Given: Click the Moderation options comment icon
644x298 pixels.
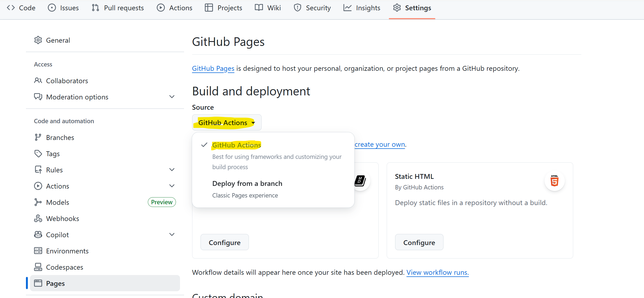Looking at the screenshot, I should 38,97.
